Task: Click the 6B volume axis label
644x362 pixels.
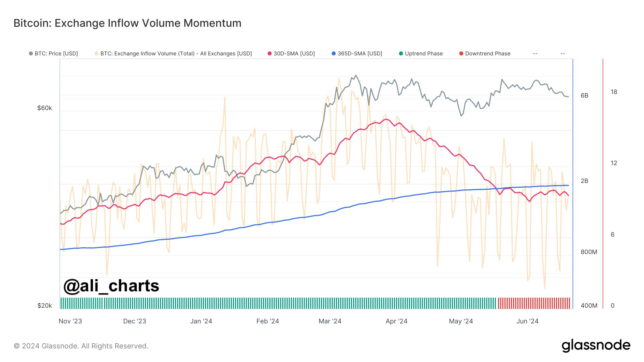Action: 584,95
